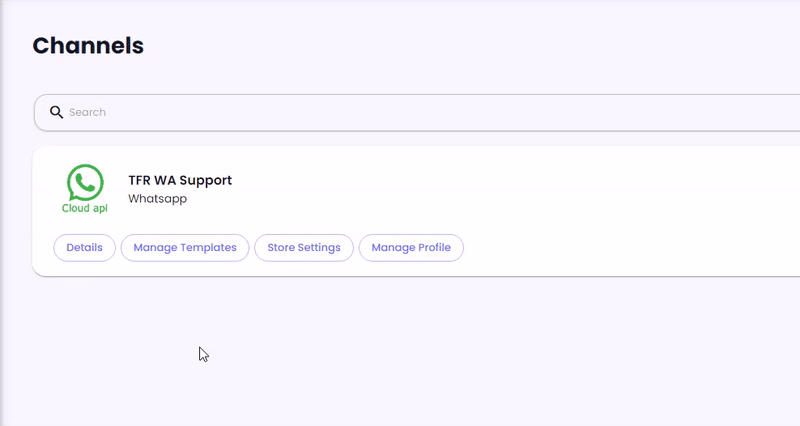Click the phone handset inside WhatsApp logo

(x=85, y=181)
